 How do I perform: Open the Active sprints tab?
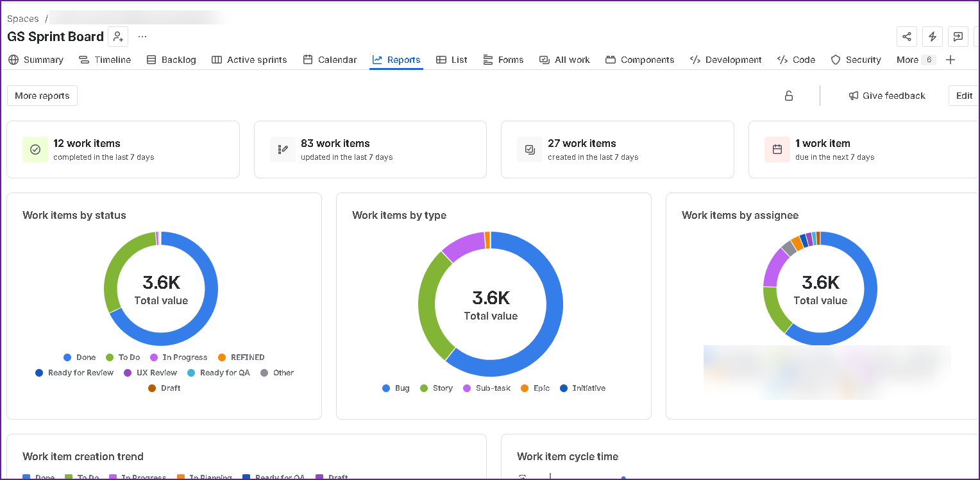coord(249,60)
